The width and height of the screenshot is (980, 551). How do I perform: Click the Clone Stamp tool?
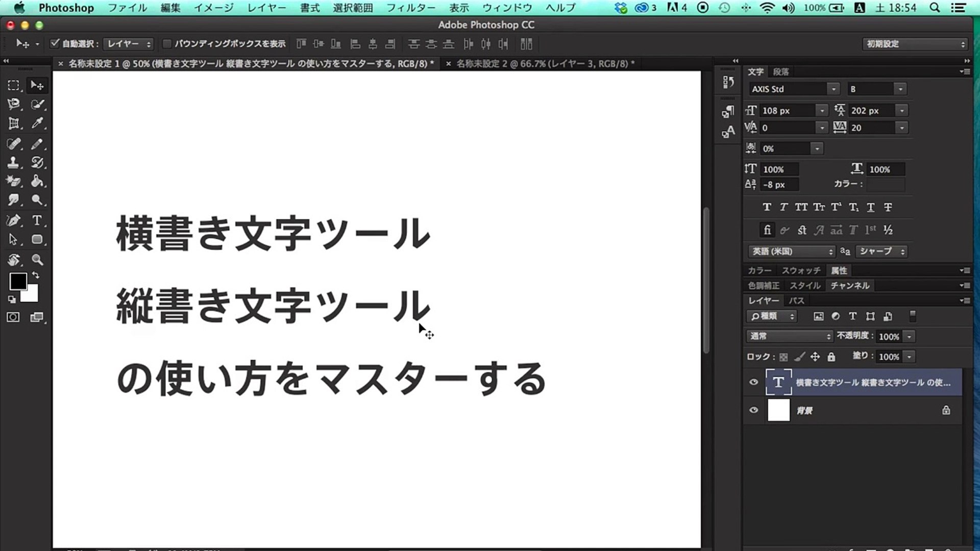13,163
